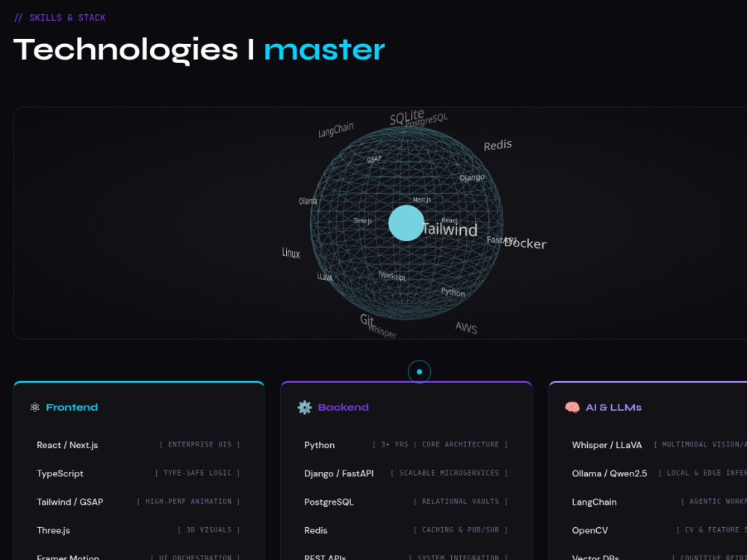Click the Technologies I master heading
747x560 pixels.
(x=199, y=50)
